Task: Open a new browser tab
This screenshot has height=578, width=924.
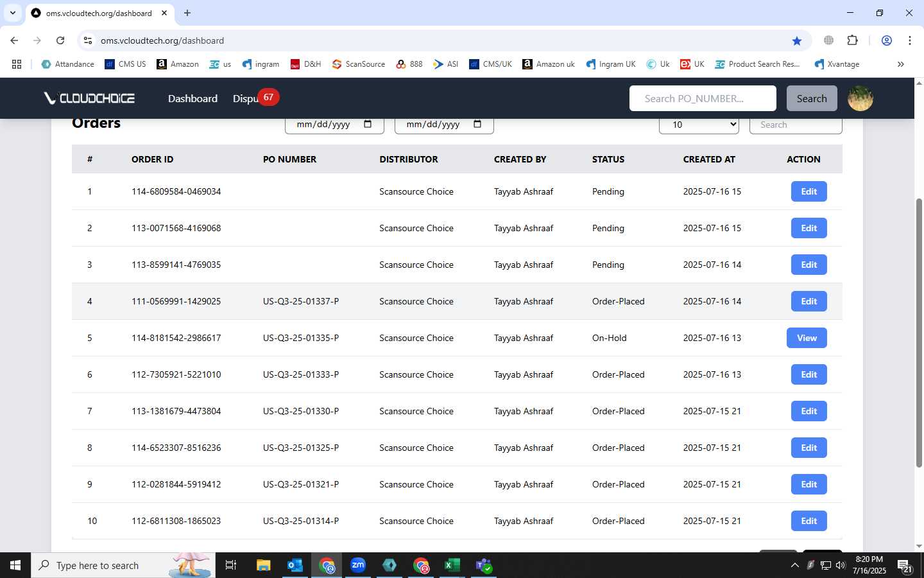Action: pos(187,13)
